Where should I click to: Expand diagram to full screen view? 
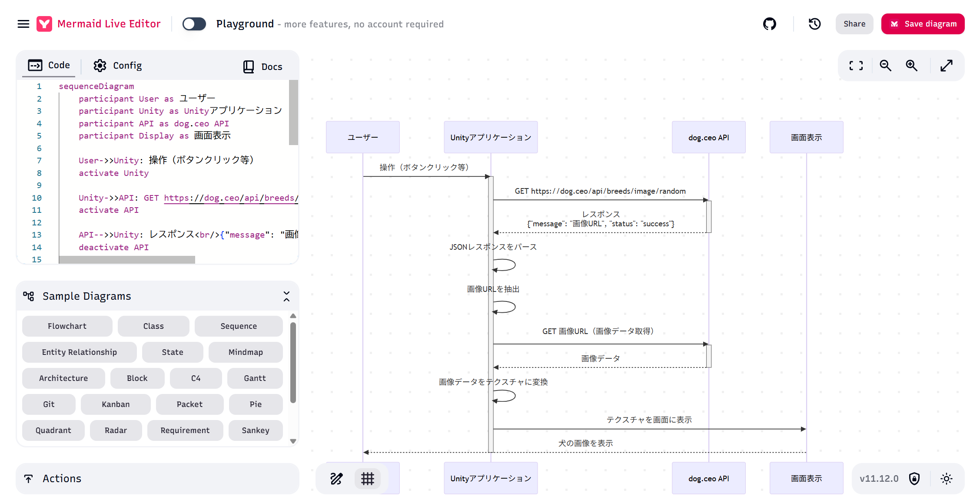[x=946, y=66]
